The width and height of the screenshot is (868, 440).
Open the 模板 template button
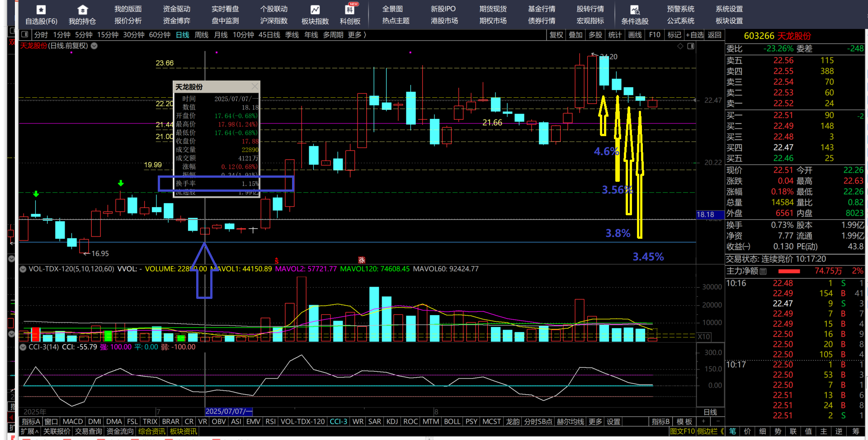point(684,421)
